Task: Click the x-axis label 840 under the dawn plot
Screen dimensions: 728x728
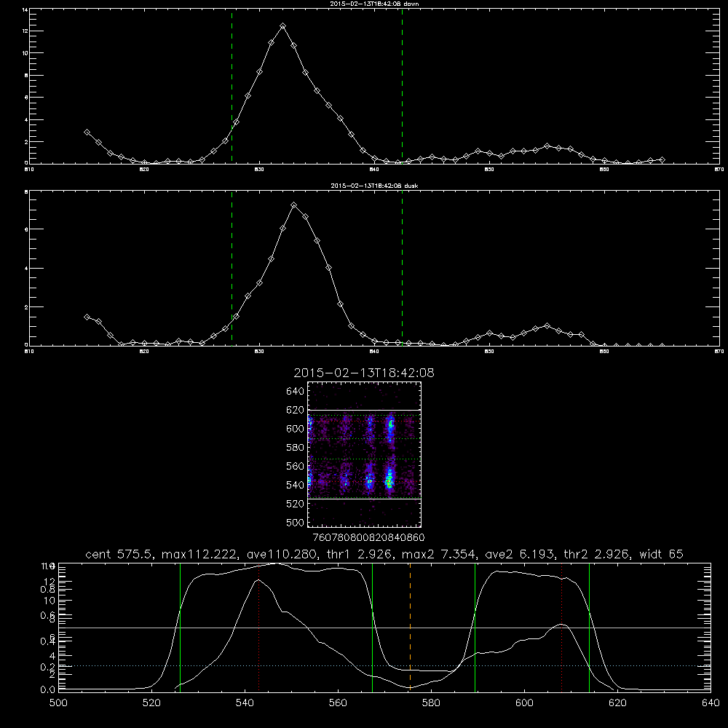Action: click(374, 170)
